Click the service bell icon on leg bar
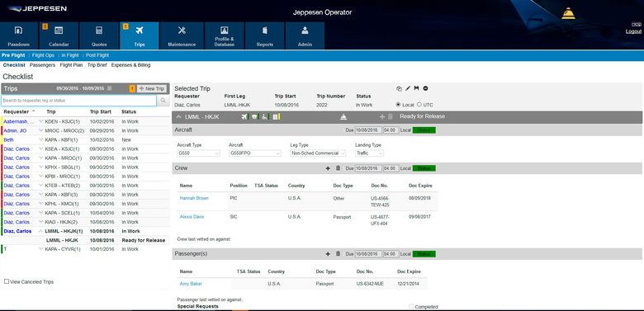This screenshot has height=311, width=644. coord(343,117)
